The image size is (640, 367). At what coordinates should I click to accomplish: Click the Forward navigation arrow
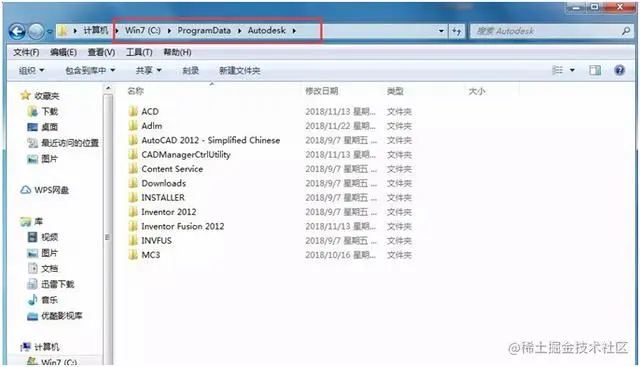tap(36, 31)
